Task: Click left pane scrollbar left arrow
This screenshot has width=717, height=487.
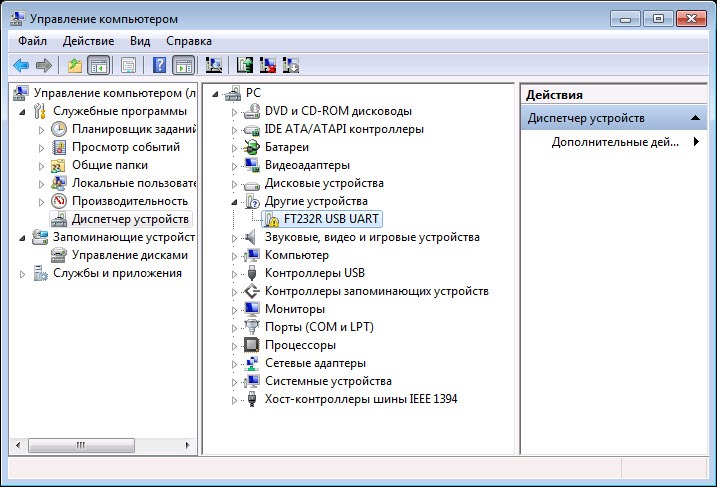Action: [17, 445]
